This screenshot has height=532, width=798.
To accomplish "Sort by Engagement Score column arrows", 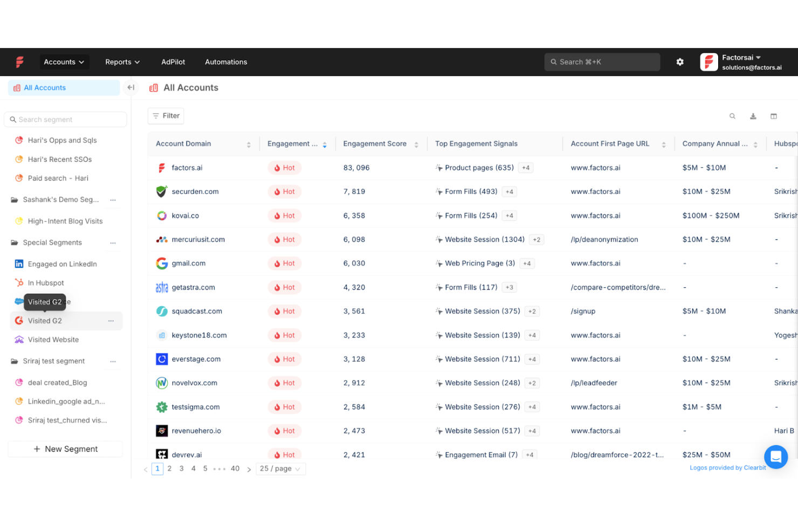I will 416,144.
